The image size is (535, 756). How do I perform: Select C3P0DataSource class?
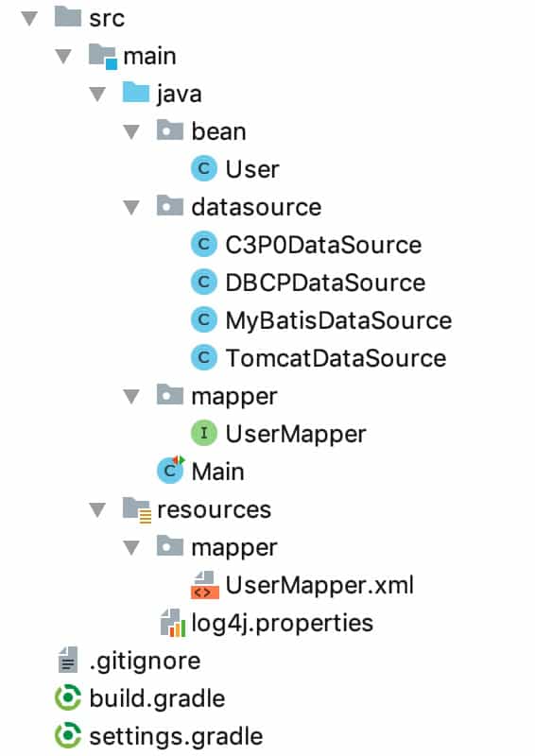(x=323, y=245)
